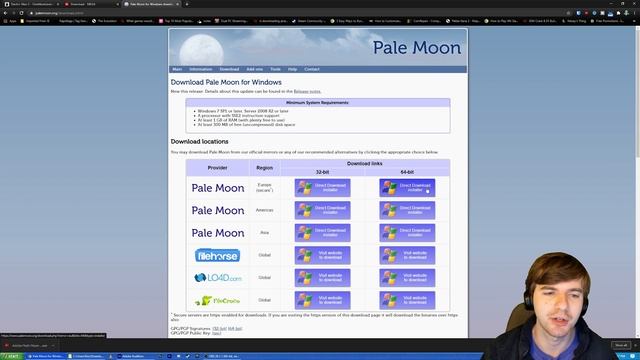Click the Pale Moon Europe provider name
The image size is (640, 360).
(218, 188)
